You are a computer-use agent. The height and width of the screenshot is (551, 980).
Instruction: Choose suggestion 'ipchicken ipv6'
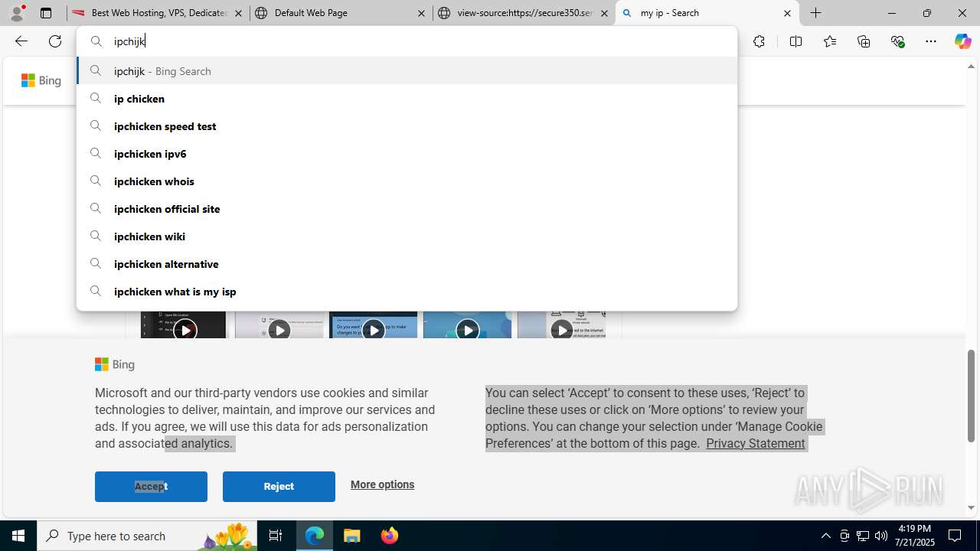click(407, 154)
